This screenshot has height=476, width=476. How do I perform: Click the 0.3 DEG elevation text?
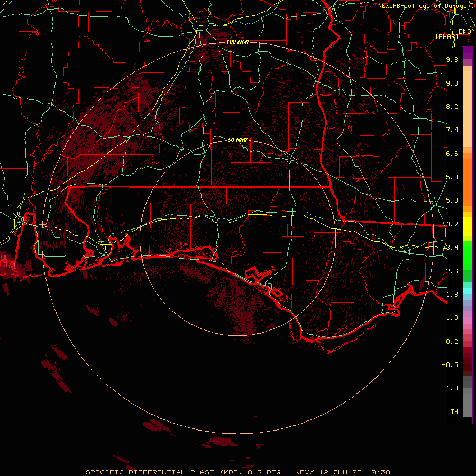pos(264,472)
